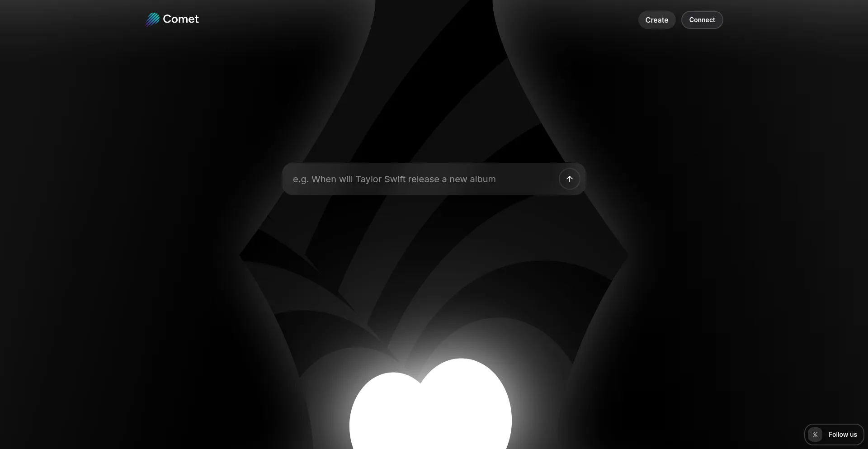Click the Connect button
868x449 pixels.
[x=702, y=20]
